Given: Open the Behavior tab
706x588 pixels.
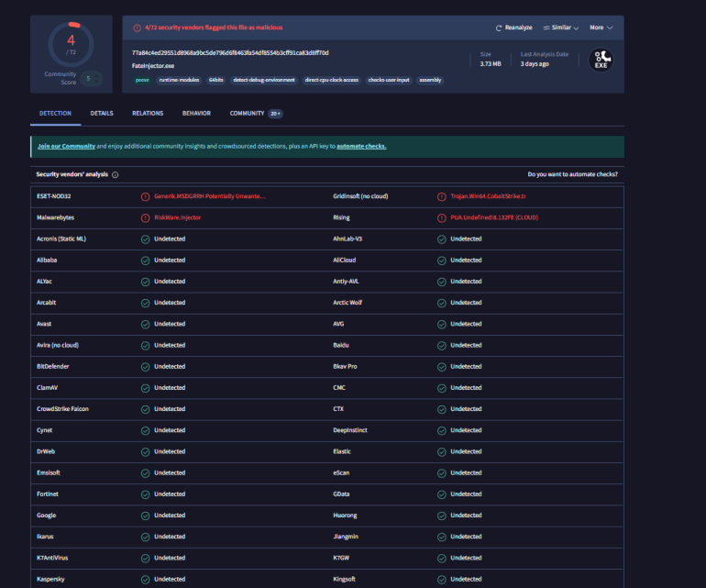Looking at the screenshot, I should pyautogui.click(x=196, y=114).
